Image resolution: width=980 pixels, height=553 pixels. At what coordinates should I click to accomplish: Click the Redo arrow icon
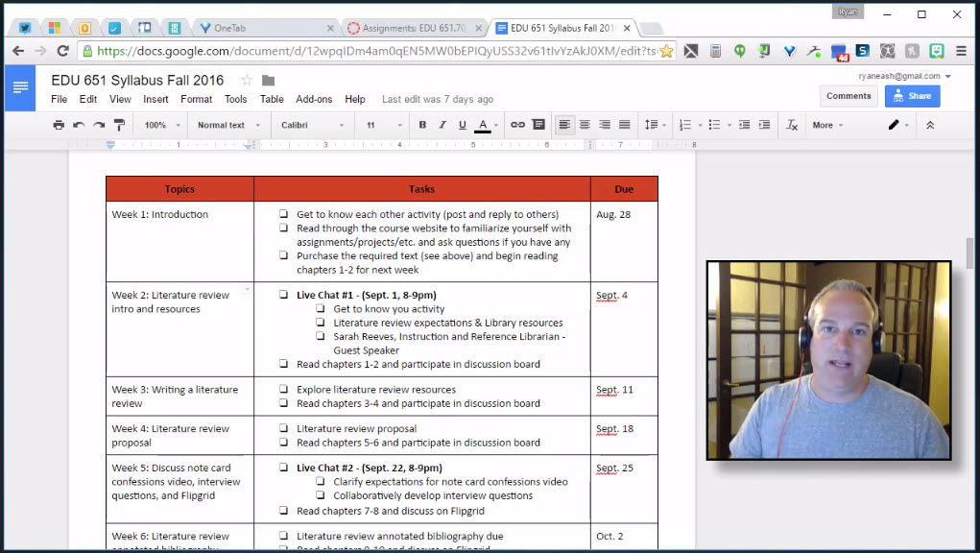pyautogui.click(x=99, y=125)
